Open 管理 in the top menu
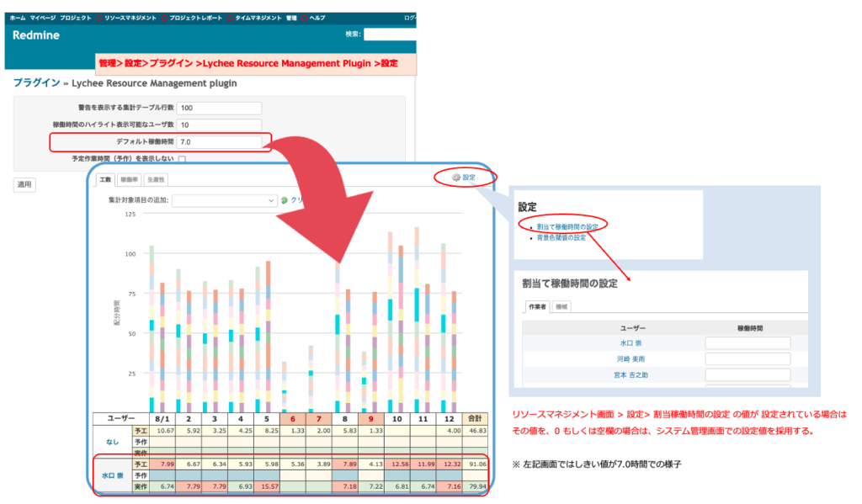Screen dimensions: 862x504 (x=291, y=19)
